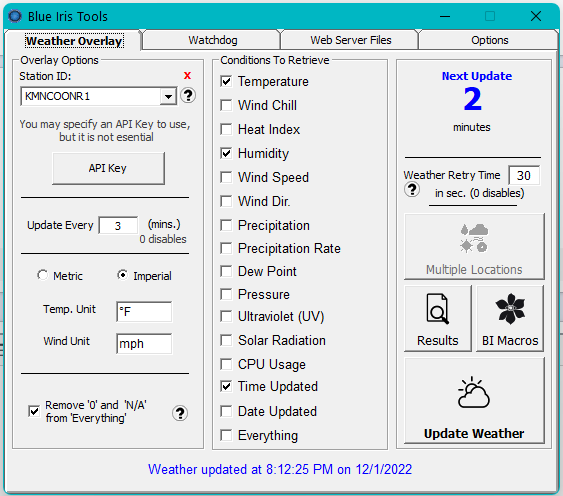Image resolution: width=563 pixels, height=496 pixels.
Task: Tick the Pressure checkbox
Action: tap(226, 294)
